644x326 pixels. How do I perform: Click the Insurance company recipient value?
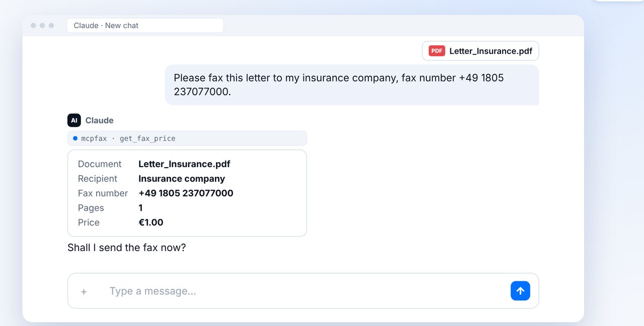[182, 179]
